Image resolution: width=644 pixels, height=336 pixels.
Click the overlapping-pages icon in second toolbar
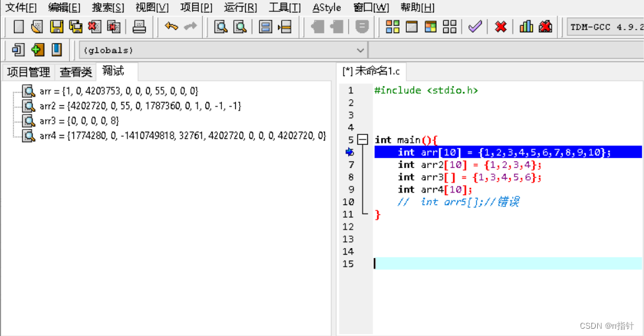pos(18,50)
